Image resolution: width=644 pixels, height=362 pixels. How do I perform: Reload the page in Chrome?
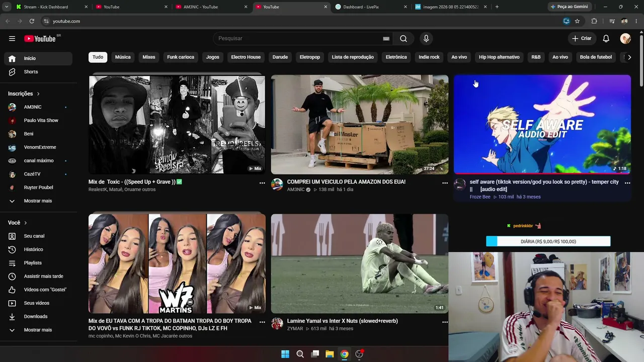click(x=32, y=21)
